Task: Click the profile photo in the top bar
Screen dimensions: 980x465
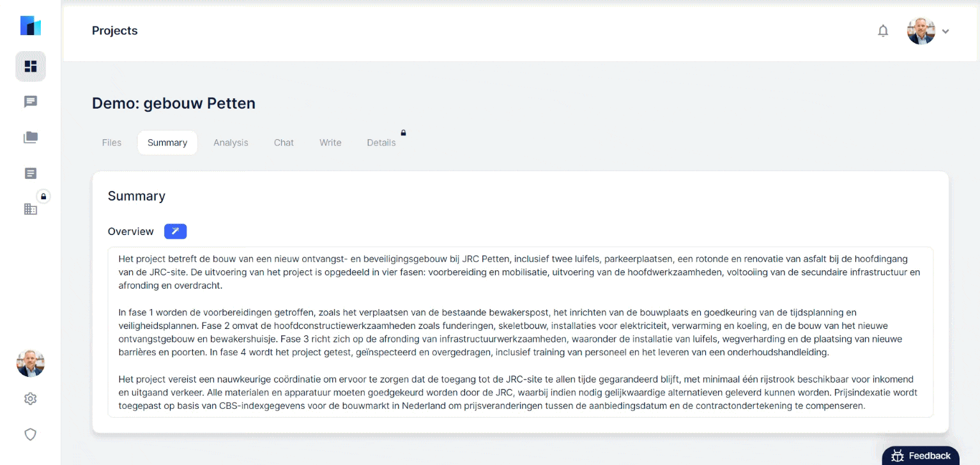Action: coord(921,31)
